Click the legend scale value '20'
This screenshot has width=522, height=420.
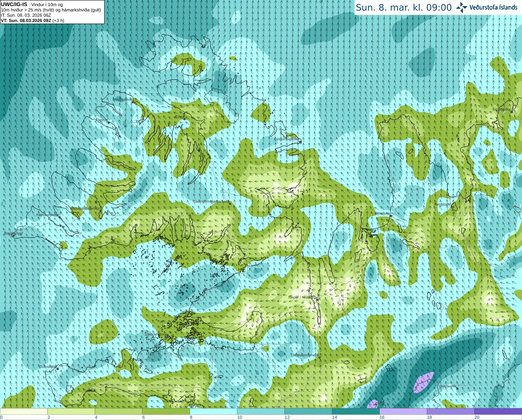[x=477, y=417]
